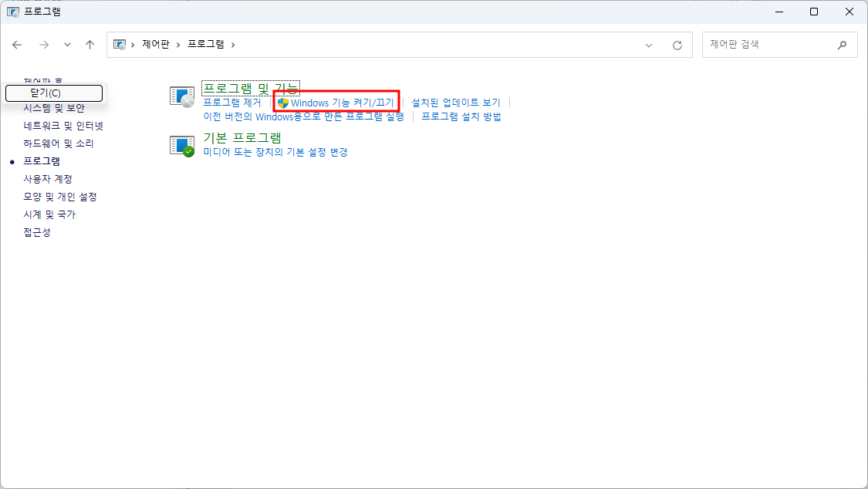
Task: Open 접근성 category
Action: pyautogui.click(x=36, y=232)
